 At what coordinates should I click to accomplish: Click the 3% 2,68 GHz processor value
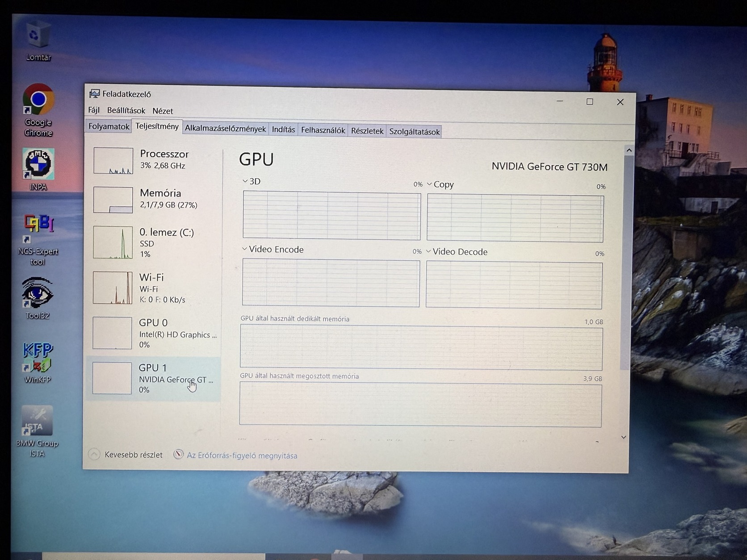163,166
